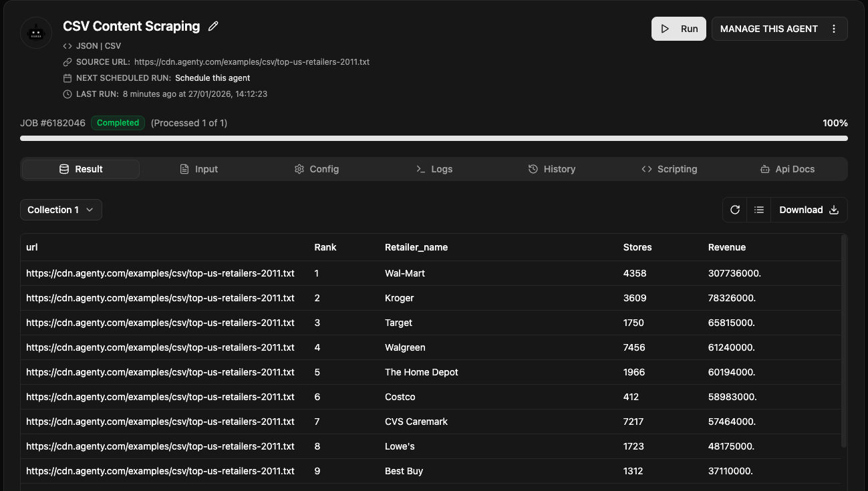Screen dimensions: 868x491
Task: Click the pencil edit icon beside agent title
Action: pyautogui.click(x=213, y=27)
